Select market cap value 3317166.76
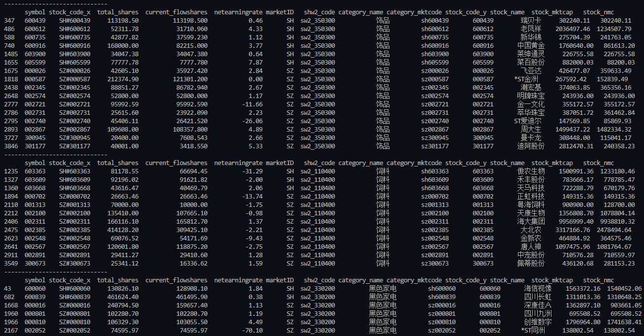The image size is (644, 336). click(x=573, y=230)
